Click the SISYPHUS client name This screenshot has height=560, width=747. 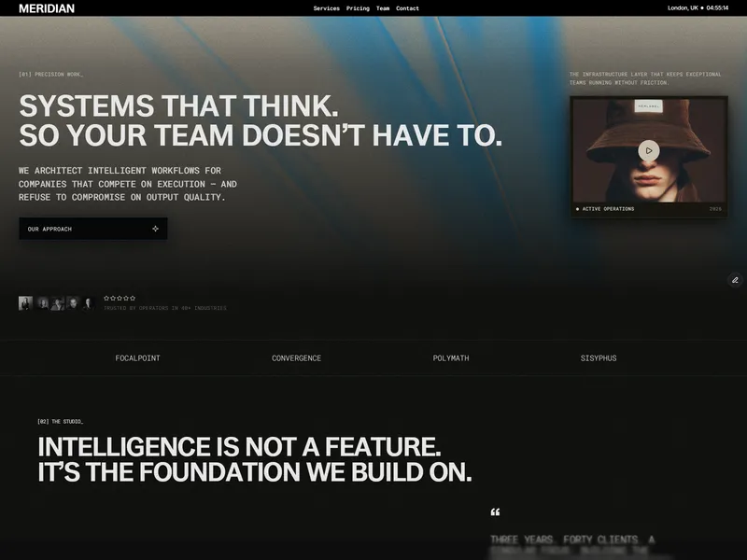click(x=599, y=358)
